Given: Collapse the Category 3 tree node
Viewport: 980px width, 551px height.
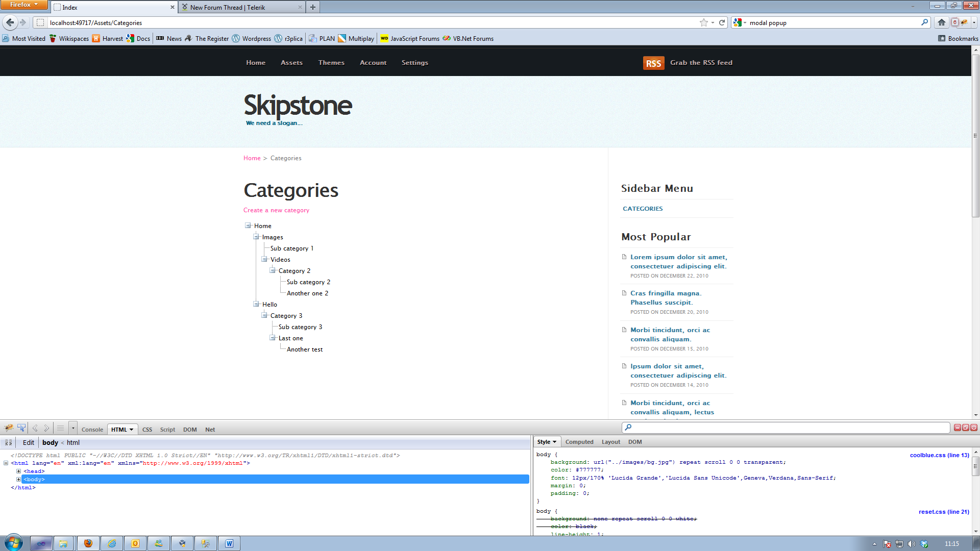Looking at the screenshot, I should tap(264, 315).
